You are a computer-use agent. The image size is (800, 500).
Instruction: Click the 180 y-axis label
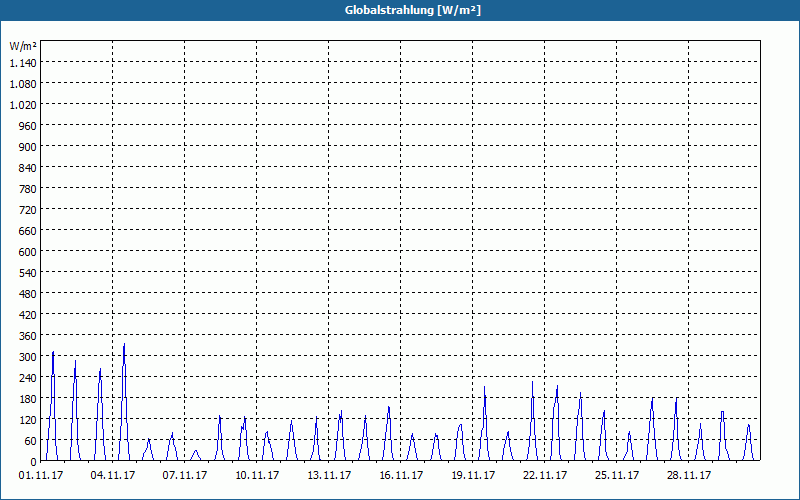point(28,399)
